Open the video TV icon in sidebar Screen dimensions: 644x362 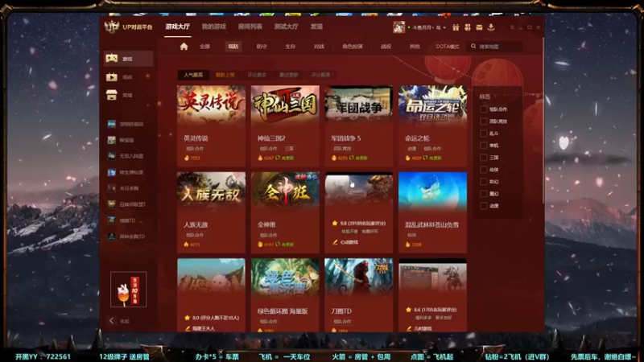point(112,76)
